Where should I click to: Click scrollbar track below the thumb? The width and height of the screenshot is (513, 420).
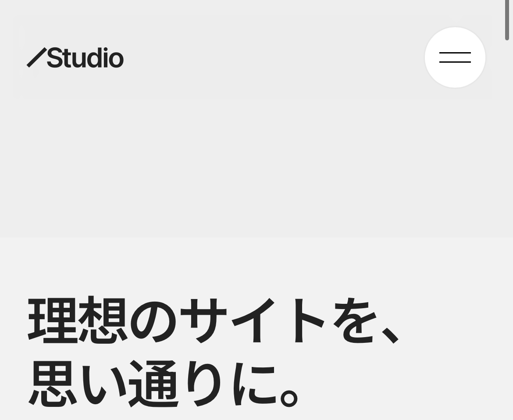[x=507, y=229]
